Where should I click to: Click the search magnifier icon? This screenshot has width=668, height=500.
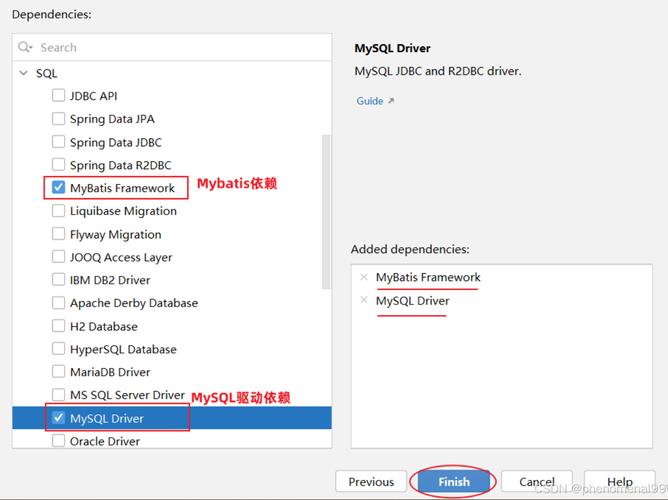(x=25, y=47)
